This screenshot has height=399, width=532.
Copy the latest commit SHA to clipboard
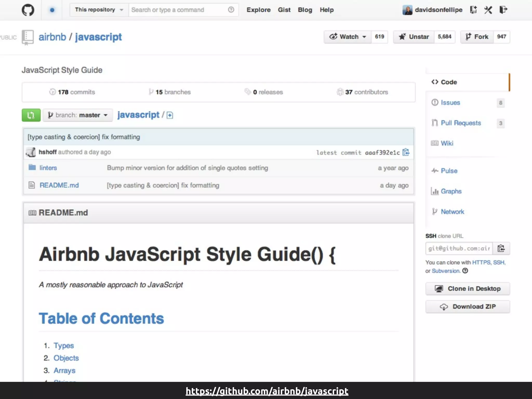[x=406, y=152]
